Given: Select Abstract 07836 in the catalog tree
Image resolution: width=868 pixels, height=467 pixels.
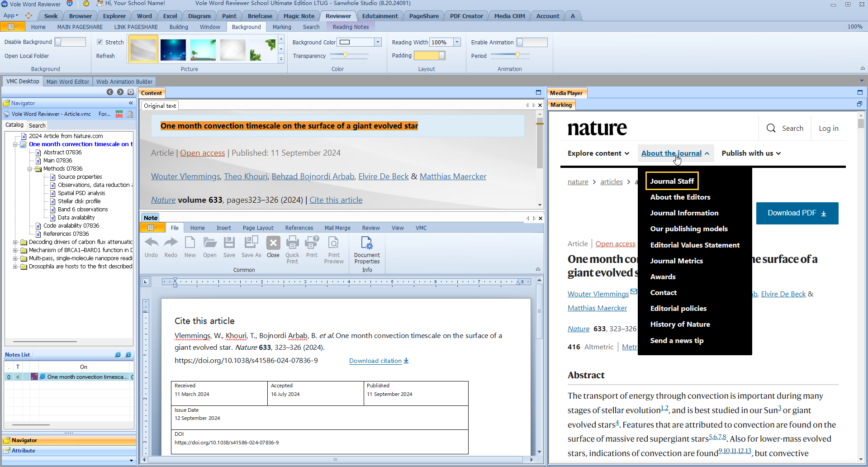Looking at the screenshot, I should coord(62,152).
